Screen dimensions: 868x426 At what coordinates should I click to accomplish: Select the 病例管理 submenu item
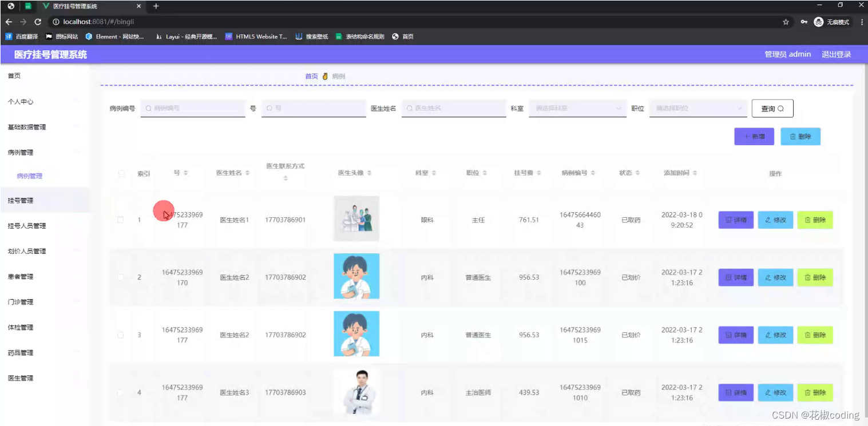coord(30,176)
